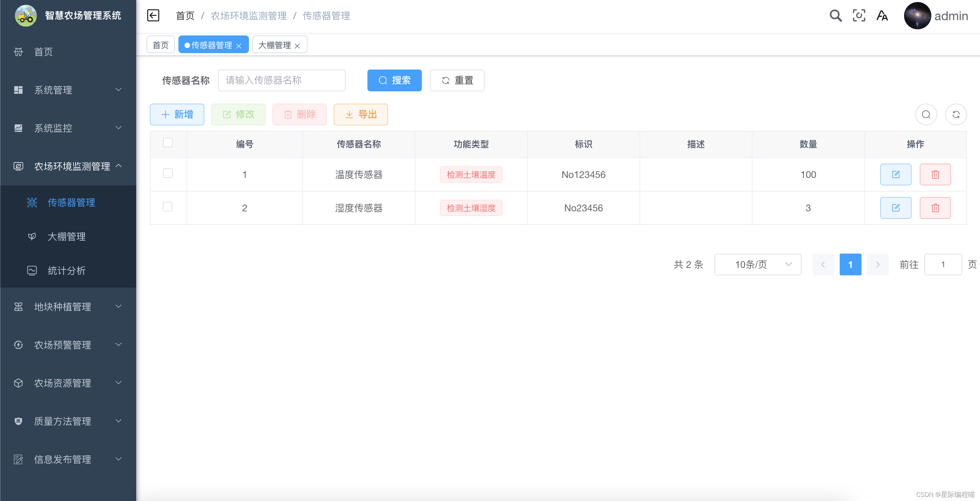Collapse sidebar with the fold icon
980x501 pixels.
coord(153,16)
